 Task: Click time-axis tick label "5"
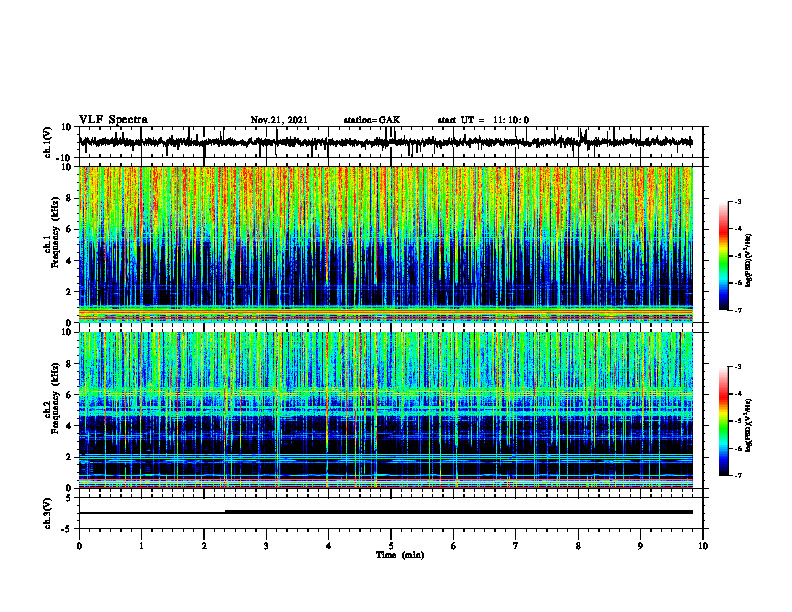pyautogui.click(x=391, y=546)
